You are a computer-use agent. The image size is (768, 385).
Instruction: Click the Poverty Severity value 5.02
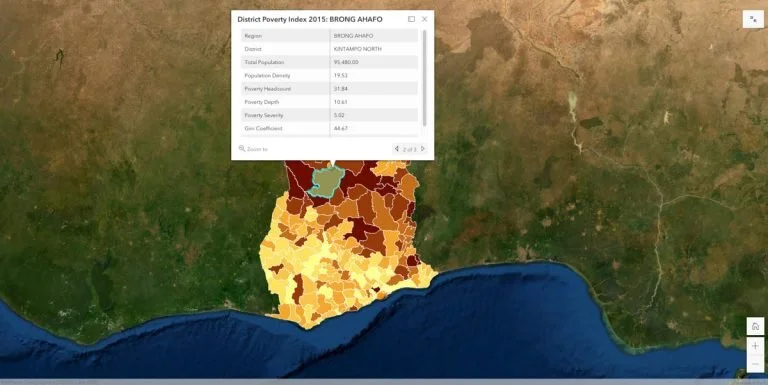coord(338,115)
